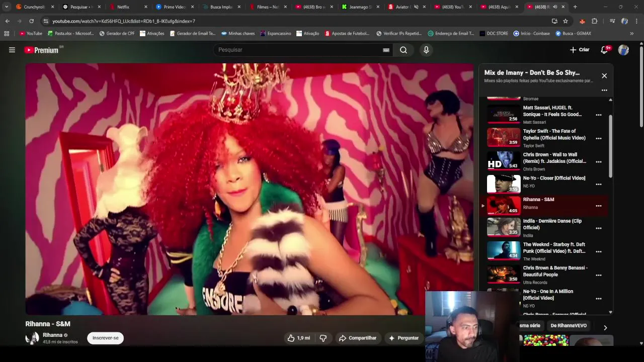Select The Weeknd Starboy playlist title

coord(554,248)
